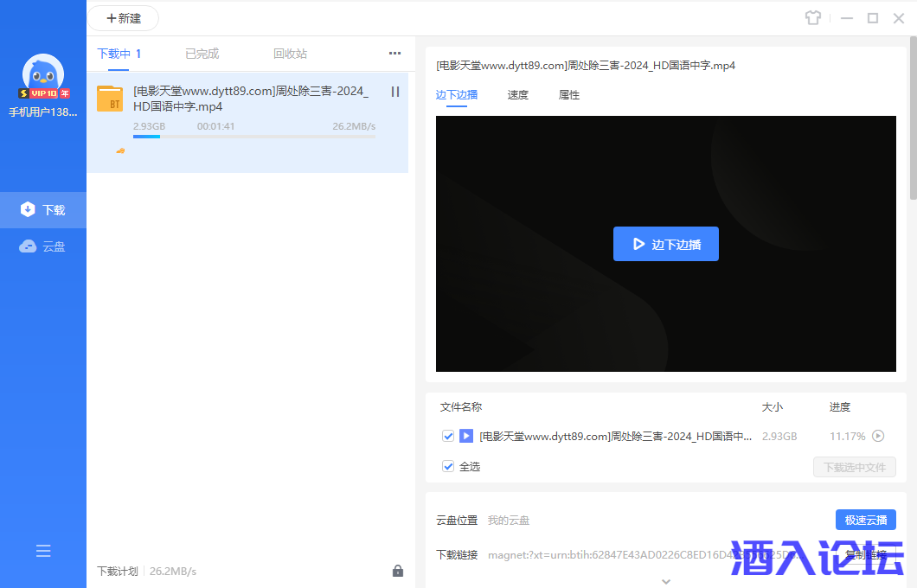
Task: Pause the downloading BT task
Action: pyautogui.click(x=395, y=92)
